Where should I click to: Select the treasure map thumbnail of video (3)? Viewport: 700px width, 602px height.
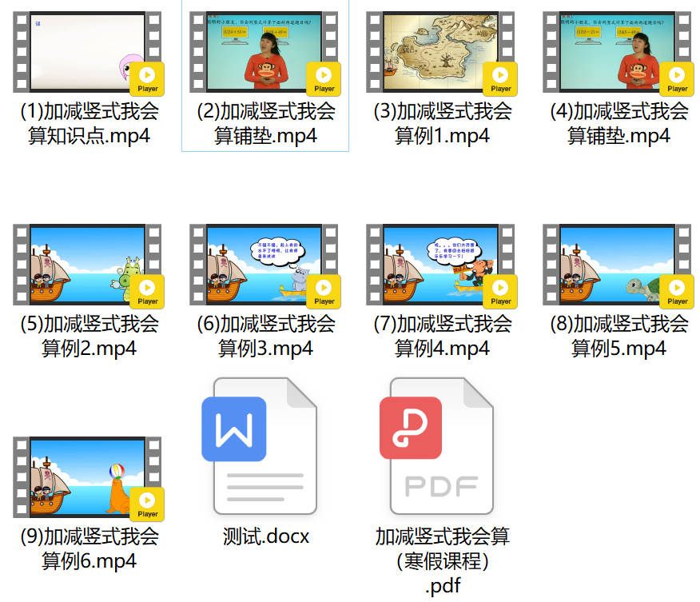tap(432, 51)
